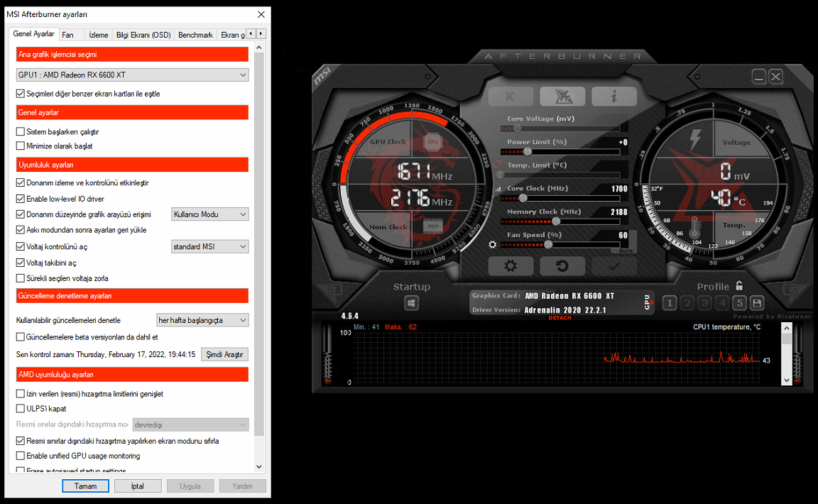Enable 'Sistem başlarken çalıştır' checkbox
The width and height of the screenshot is (818, 504).
pos(21,131)
